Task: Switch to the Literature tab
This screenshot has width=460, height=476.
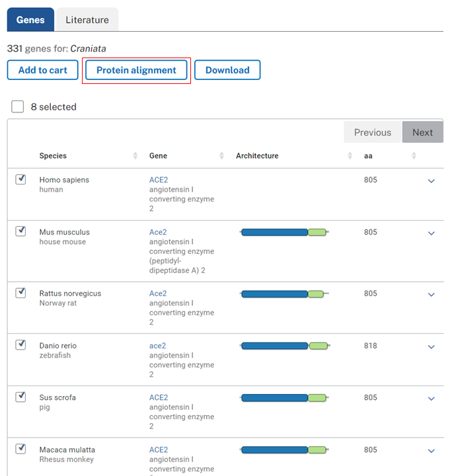Action: 87,20
